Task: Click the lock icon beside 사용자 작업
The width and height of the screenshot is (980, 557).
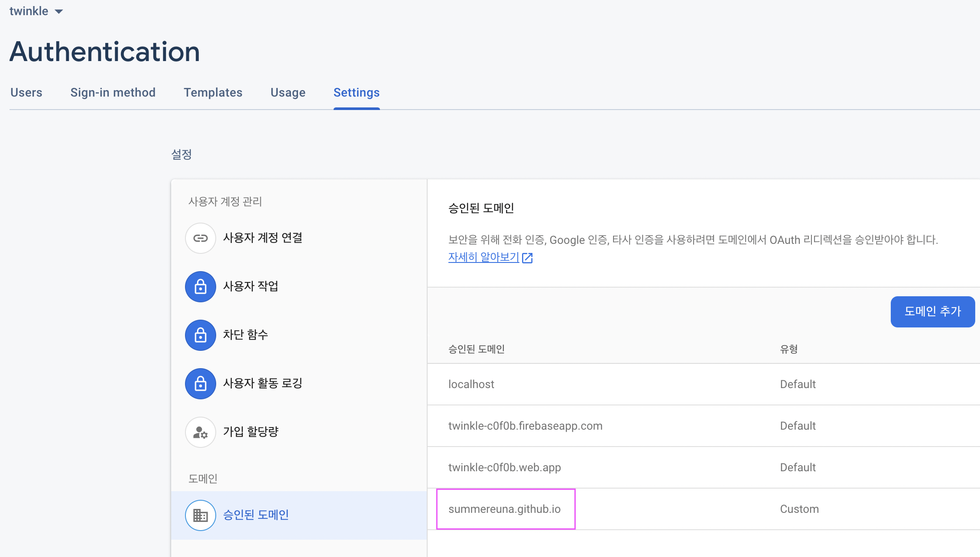Action: point(200,287)
